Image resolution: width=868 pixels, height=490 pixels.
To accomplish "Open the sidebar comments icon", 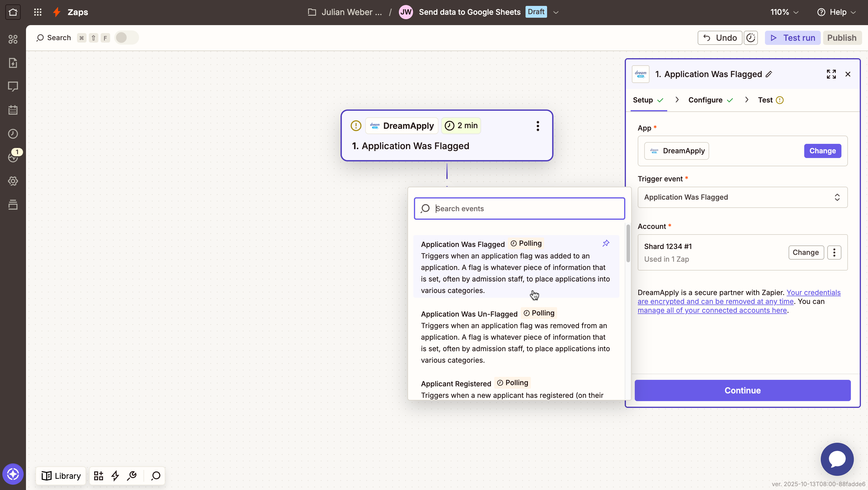I will pos(13,87).
